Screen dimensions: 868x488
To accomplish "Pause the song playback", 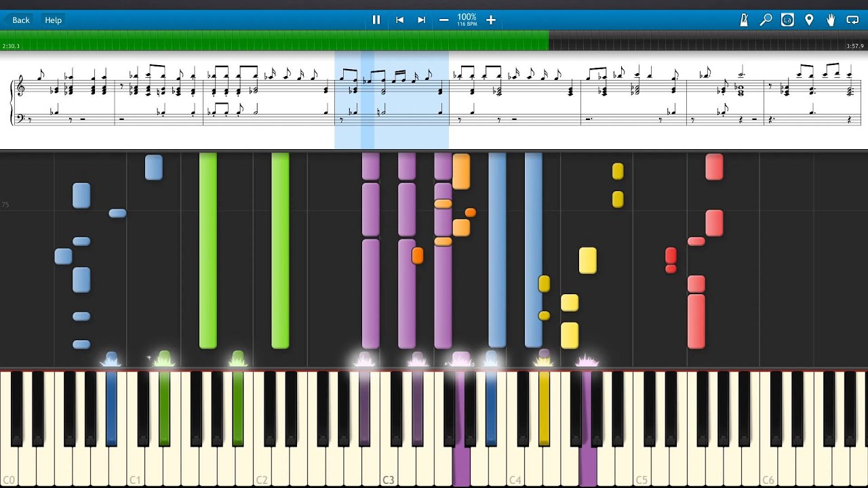I will coord(376,20).
